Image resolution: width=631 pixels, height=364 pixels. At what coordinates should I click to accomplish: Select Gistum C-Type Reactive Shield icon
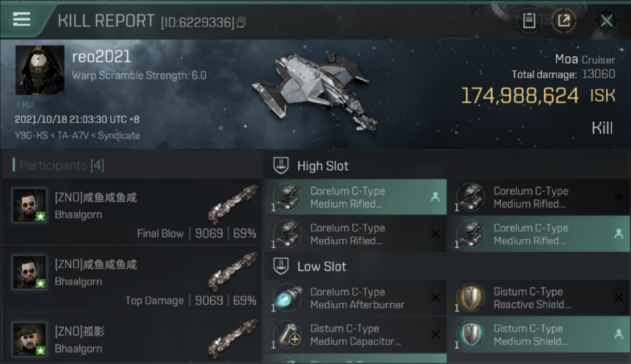coord(470,298)
